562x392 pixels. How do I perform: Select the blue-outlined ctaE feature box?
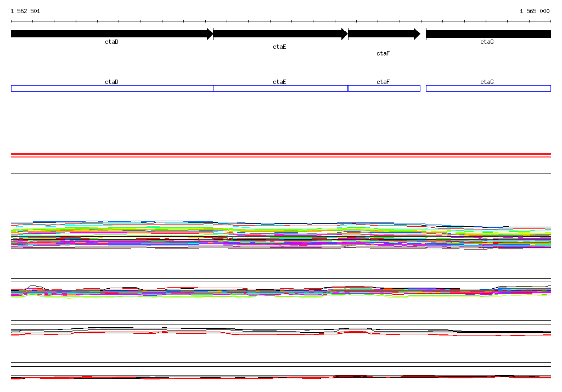pyautogui.click(x=280, y=88)
